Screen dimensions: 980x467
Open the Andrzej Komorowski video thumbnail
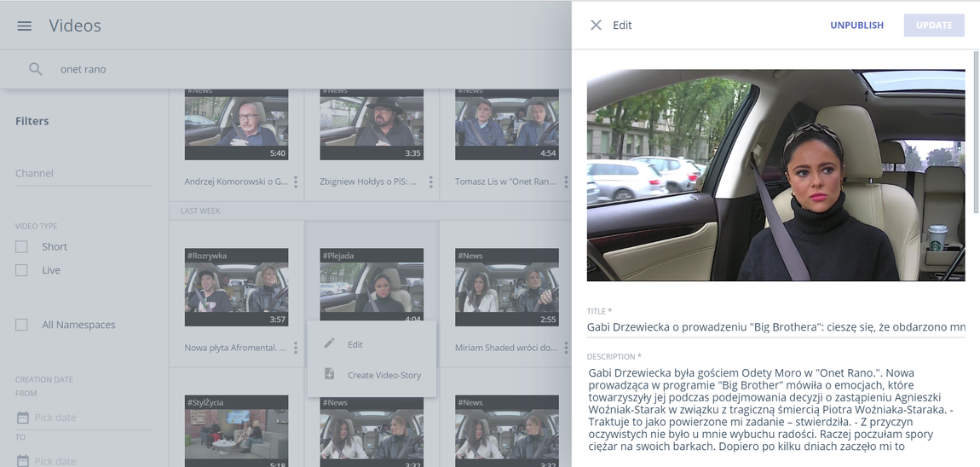[236, 124]
